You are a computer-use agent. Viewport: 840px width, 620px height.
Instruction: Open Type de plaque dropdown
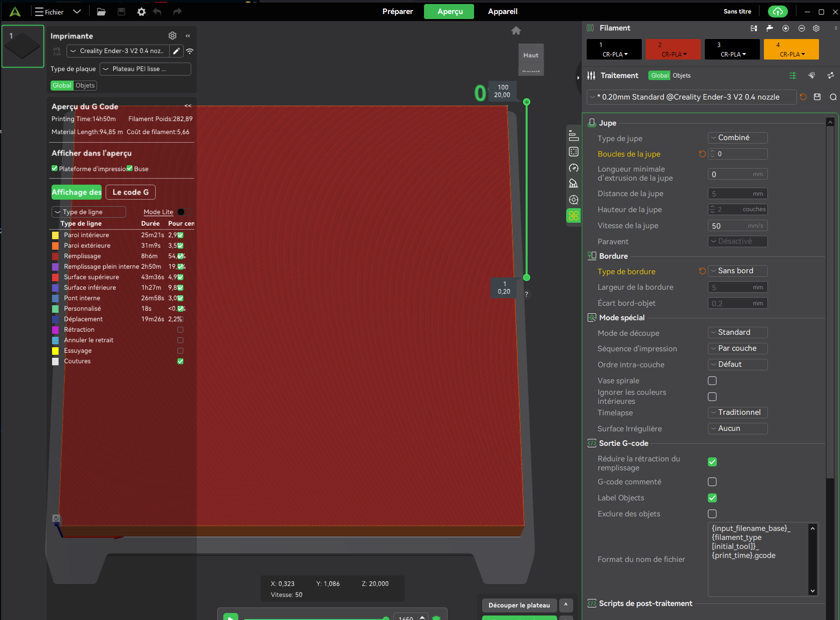pyautogui.click(x=145, y=69)
